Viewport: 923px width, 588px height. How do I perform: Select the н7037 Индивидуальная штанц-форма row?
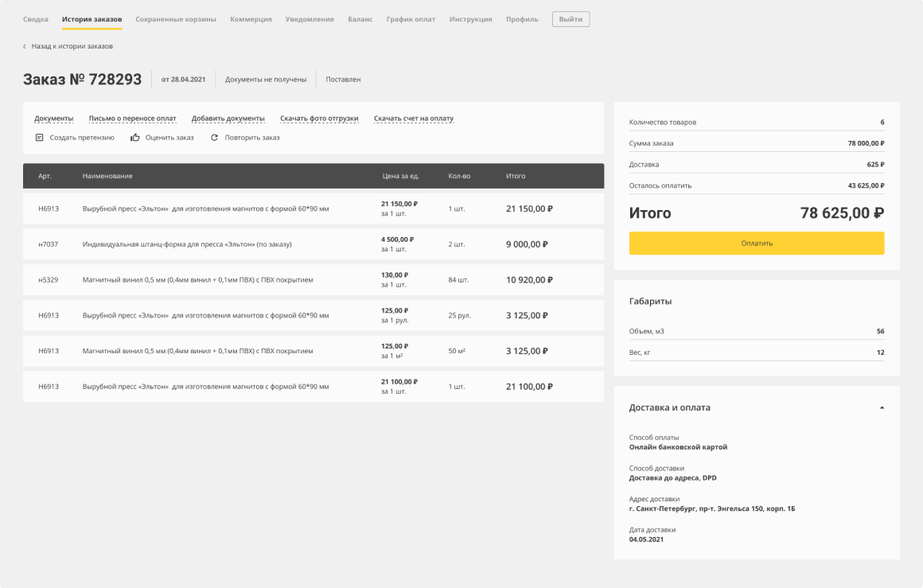(313, 244)
